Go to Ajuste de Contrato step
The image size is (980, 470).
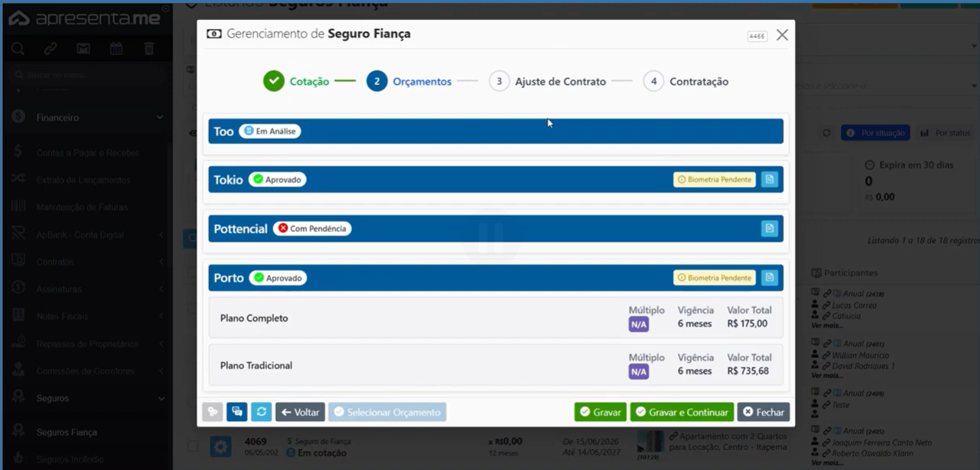click(548, 81)
